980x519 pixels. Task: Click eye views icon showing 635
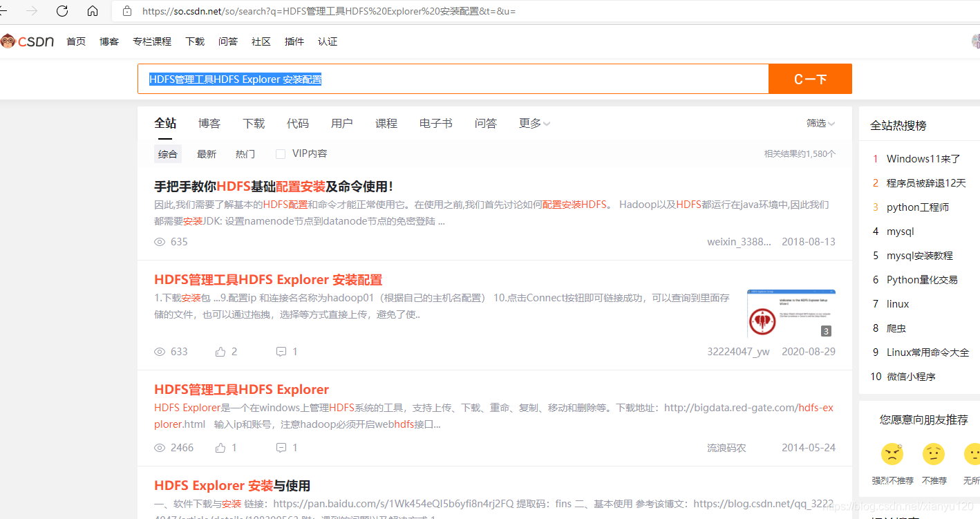tap(160, 242)
